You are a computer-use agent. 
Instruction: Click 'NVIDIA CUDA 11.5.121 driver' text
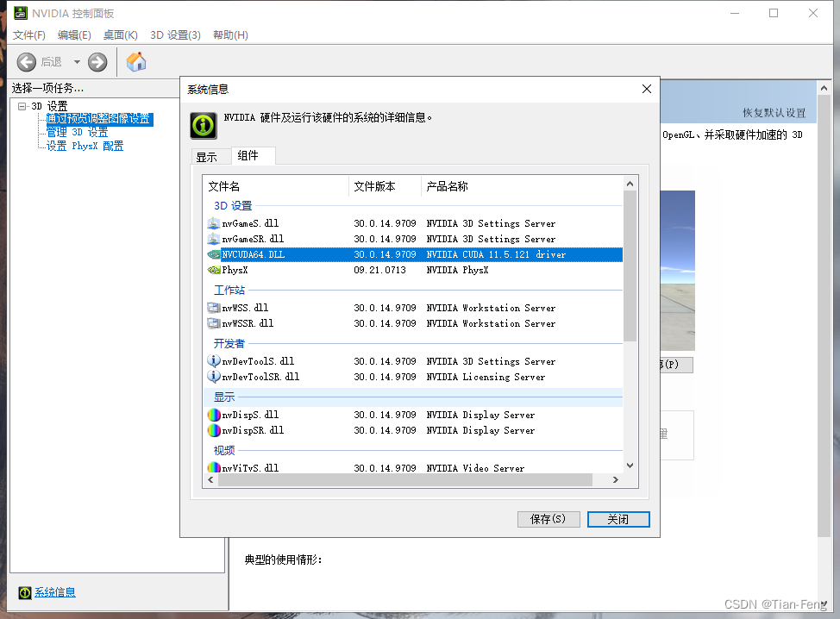pos(496,254)
